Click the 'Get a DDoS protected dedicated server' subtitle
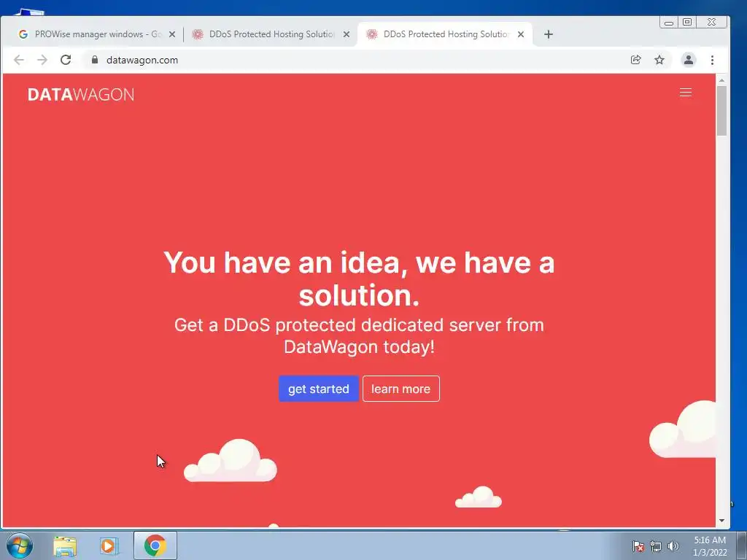Image resolution: width=747 pixels, height=560 pixels. [359, 335]
